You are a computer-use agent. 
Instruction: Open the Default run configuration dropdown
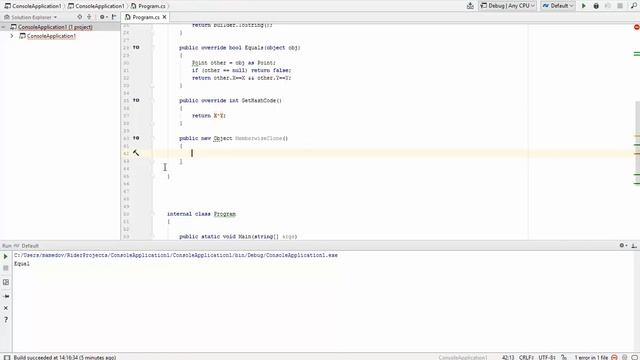tap(558, 6)
